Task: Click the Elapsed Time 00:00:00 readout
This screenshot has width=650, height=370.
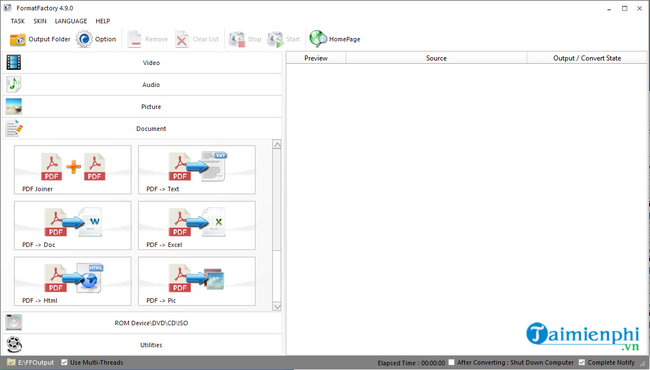Action: (x=411, y=363)
